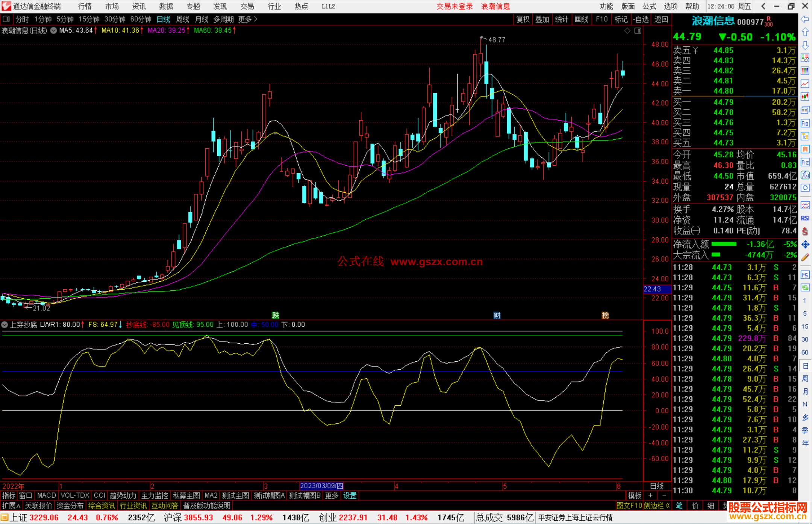Click the window layout icon beside diamond
The width and height of the screenshot is (812, 524).
click(638, 31)
